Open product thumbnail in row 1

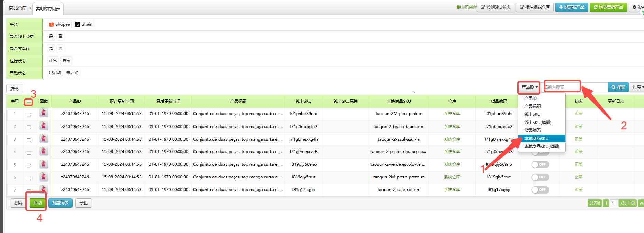pos(44,113)
